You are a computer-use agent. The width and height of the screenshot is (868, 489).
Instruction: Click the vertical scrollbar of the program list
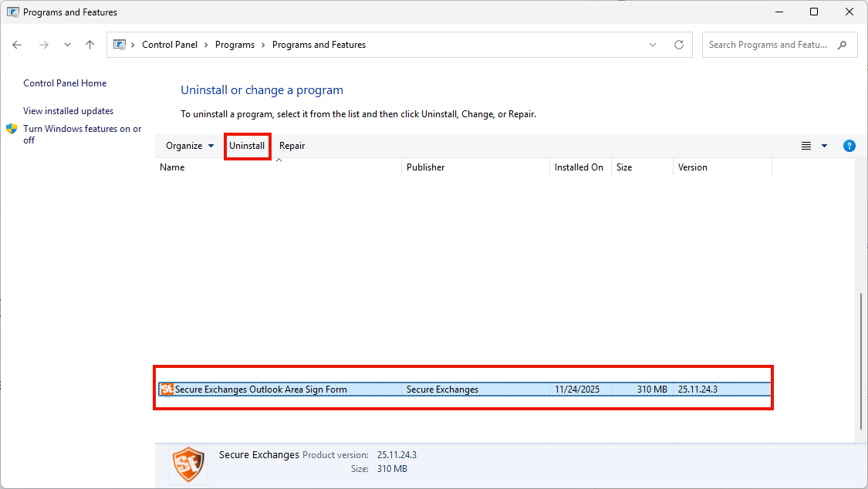click(861, 361)
